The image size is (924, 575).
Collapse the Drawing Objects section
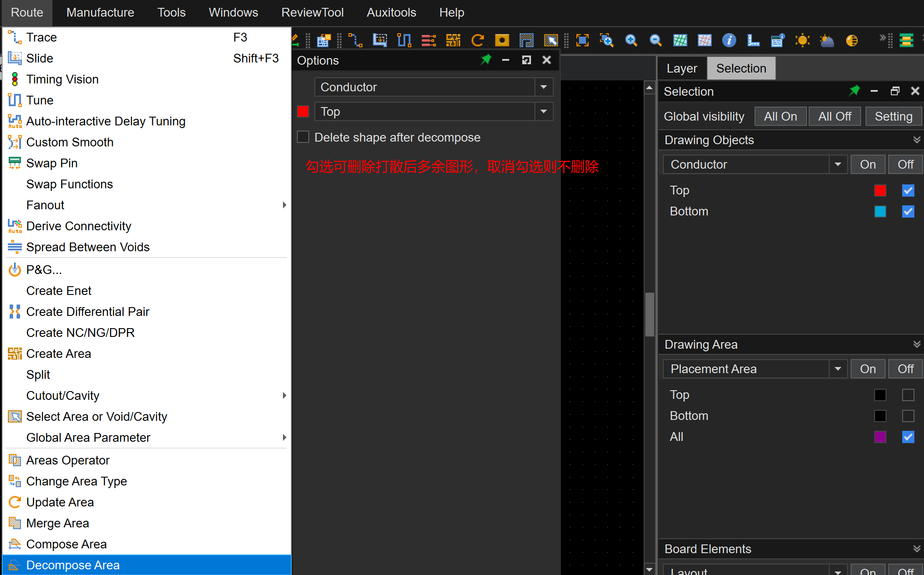917,140
